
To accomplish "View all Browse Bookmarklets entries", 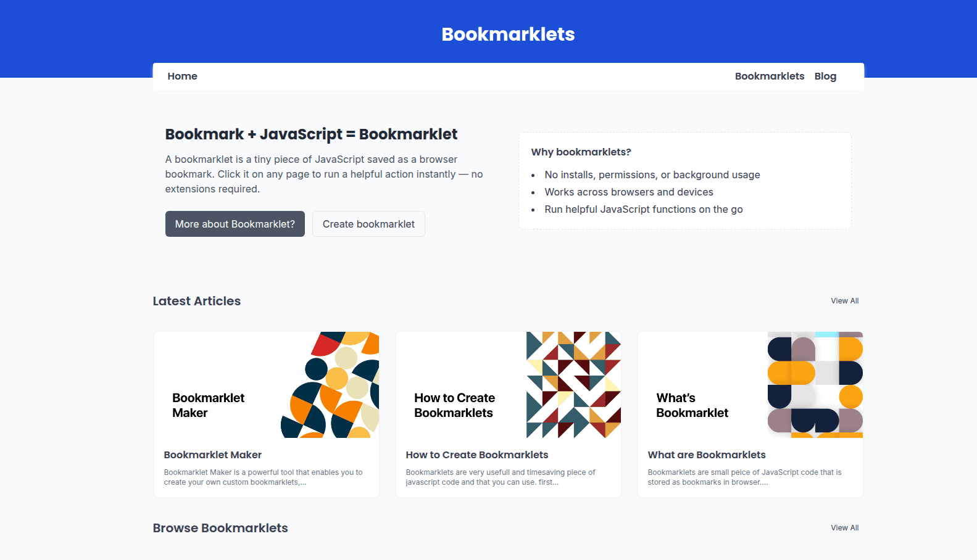I will 844,527.
